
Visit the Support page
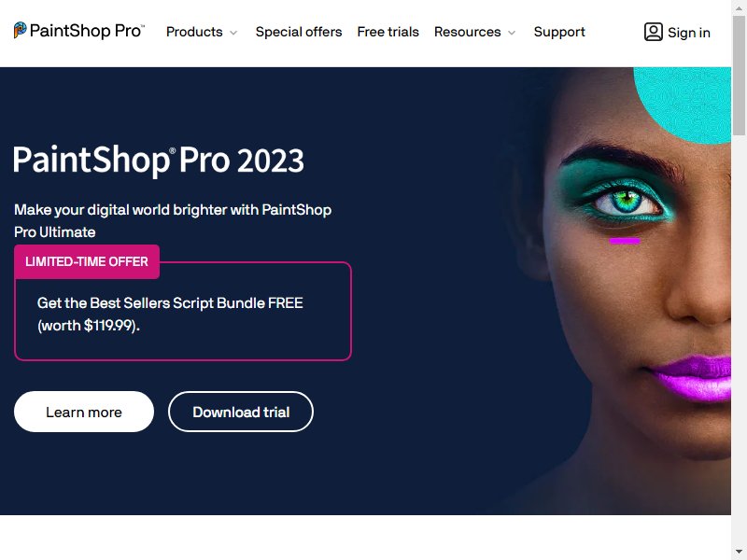pyautogui.click(x=559, y=32)
